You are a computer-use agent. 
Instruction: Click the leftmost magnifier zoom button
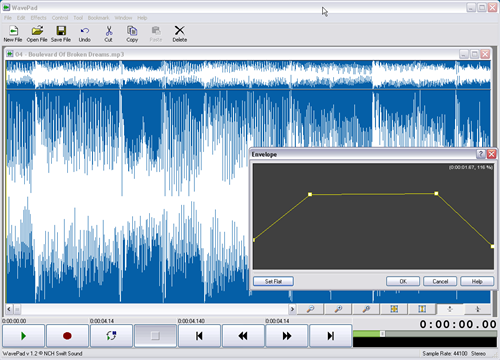point(310,309)
